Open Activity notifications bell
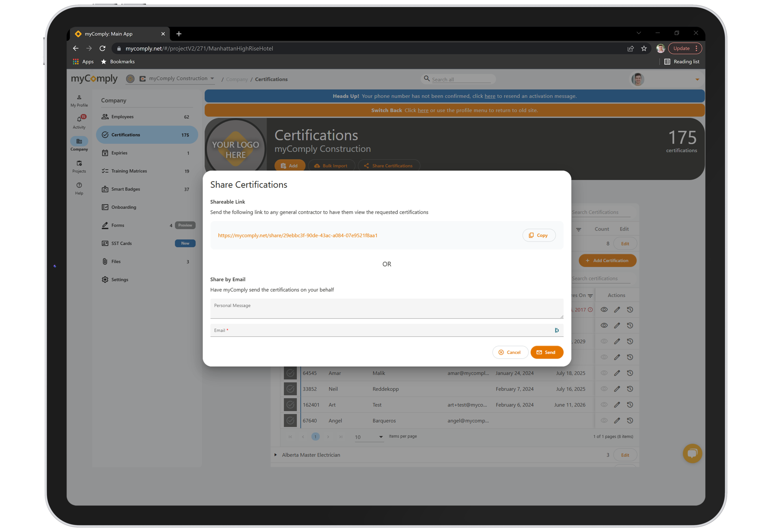Image resolution: width=774 pixels, height=532 pixels. [79, 122]
